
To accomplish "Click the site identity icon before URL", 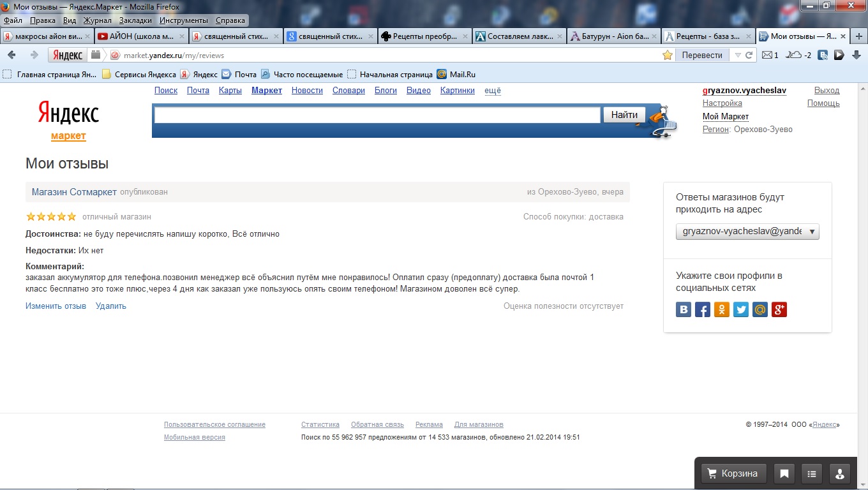I will [115, 55].
